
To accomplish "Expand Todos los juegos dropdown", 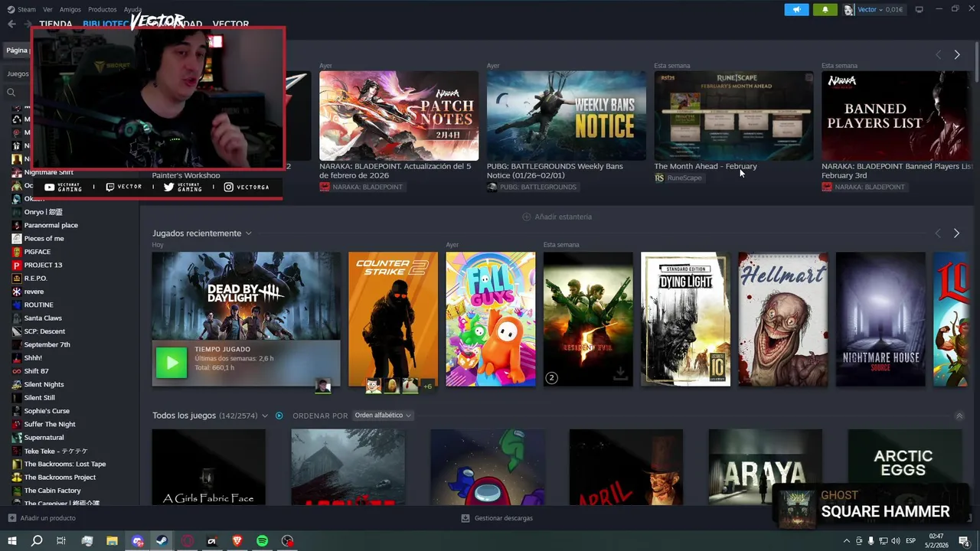I will (265, 416).
